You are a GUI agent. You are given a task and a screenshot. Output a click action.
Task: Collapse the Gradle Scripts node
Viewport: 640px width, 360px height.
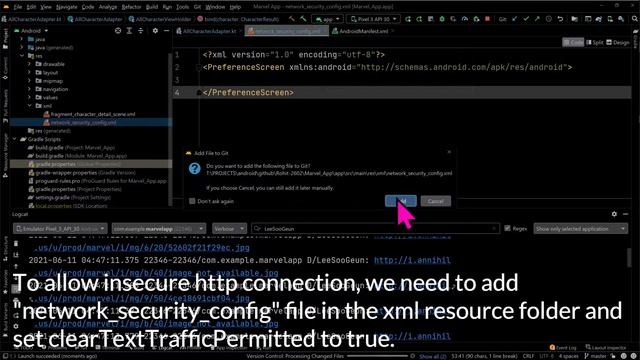(x=15, y=139)
